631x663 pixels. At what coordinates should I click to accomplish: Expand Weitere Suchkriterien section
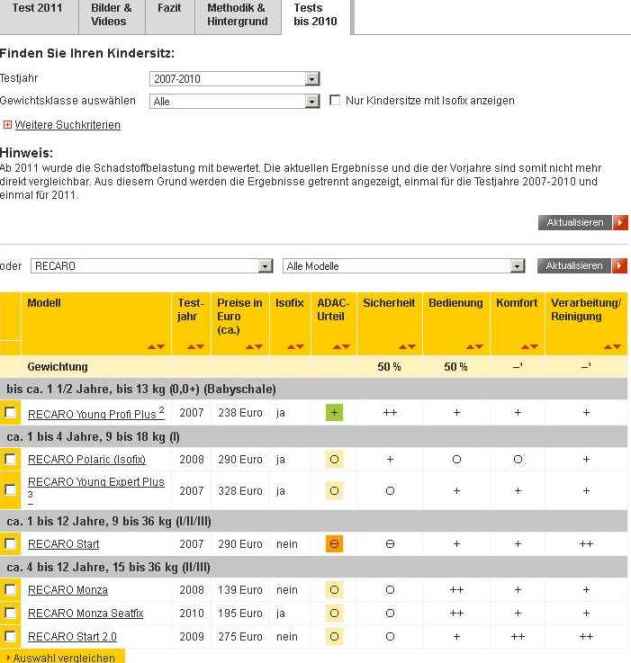[x=61, y=125]
